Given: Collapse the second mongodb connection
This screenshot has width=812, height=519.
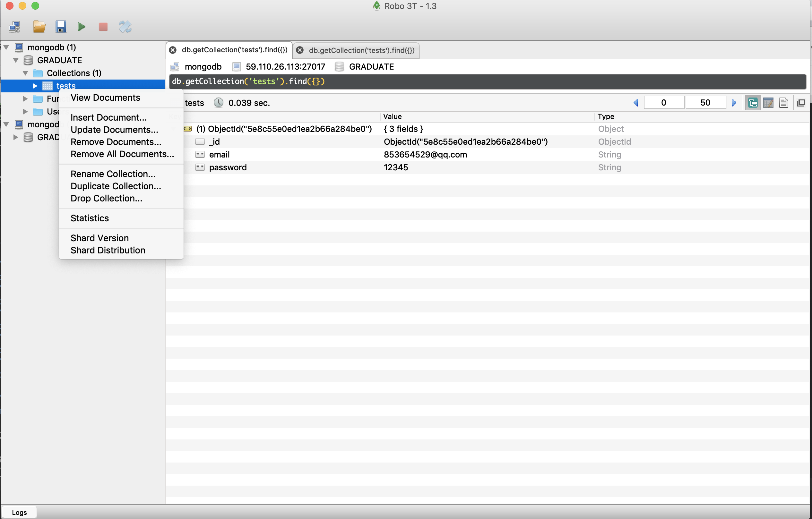Looking at the screenshot, I should 6,125.
